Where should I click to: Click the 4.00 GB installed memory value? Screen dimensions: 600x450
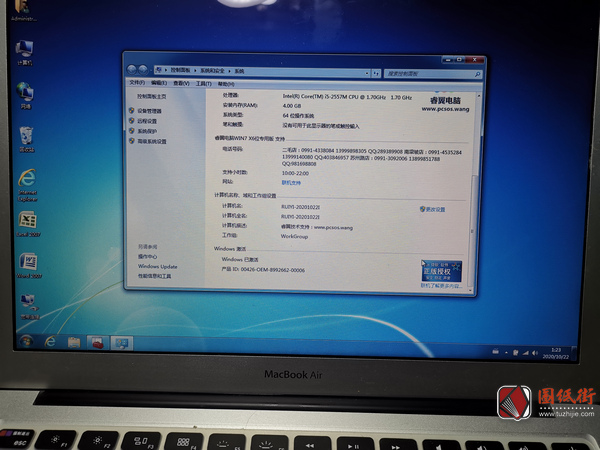click(x=292, y=106)
